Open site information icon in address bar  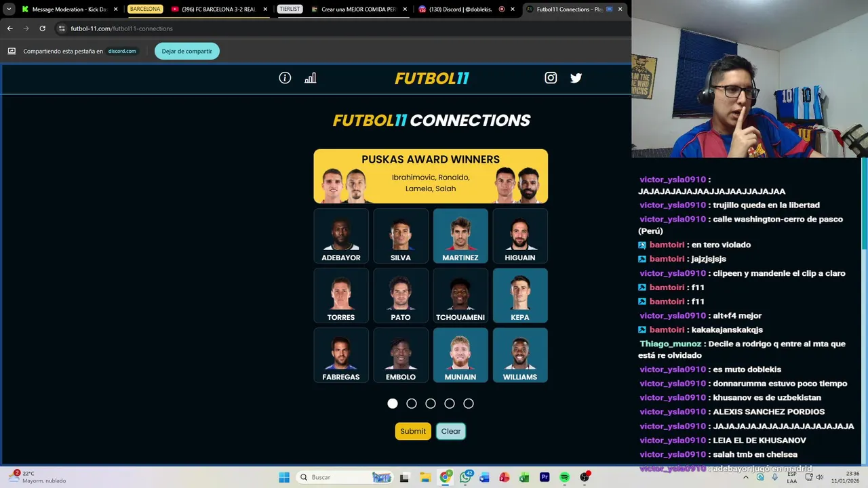coord(62,28)
